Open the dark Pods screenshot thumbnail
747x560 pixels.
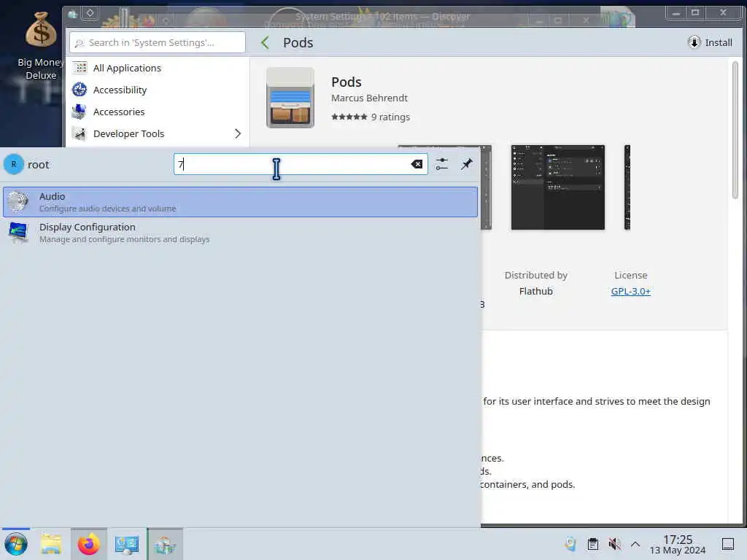(558, 187)
